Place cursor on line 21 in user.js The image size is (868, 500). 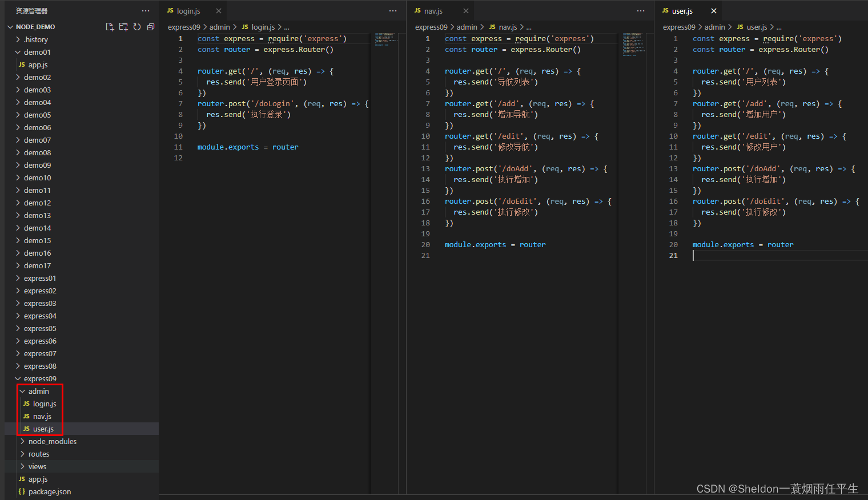coord(779,255)
